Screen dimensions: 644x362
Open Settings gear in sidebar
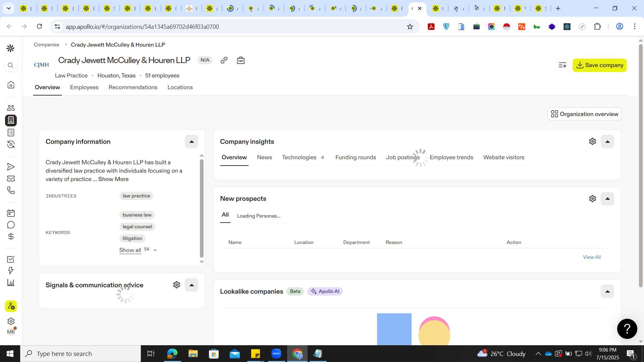tap(11, 321)
